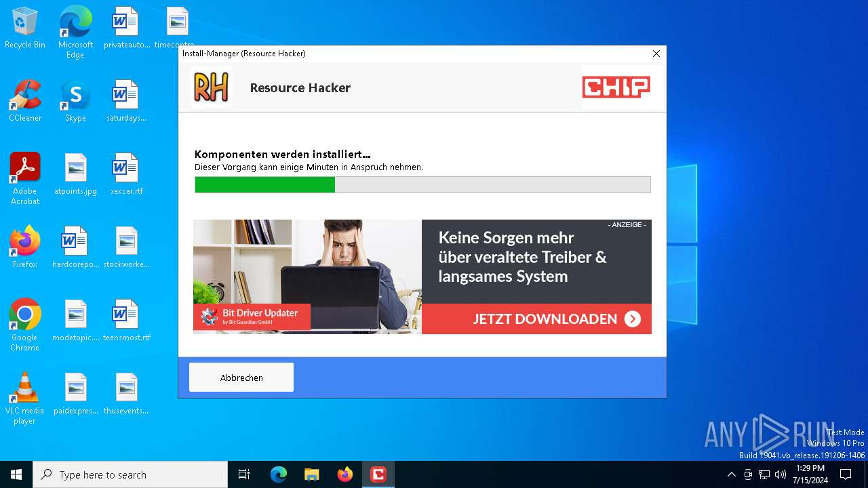Click the Komponenten werden installiert heading
This screenshot has width=868, height=488.
[x=282, y=155]
